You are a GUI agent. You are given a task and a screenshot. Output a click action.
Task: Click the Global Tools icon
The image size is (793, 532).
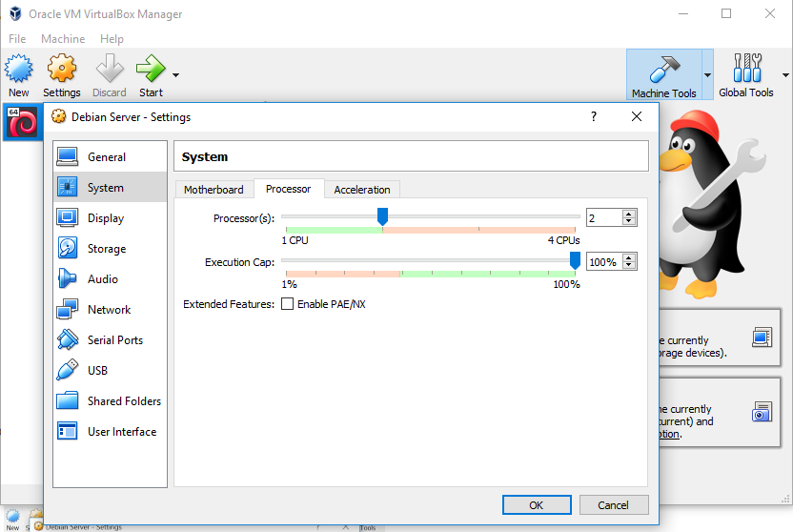pyautogui.click(x=746, y=75)
